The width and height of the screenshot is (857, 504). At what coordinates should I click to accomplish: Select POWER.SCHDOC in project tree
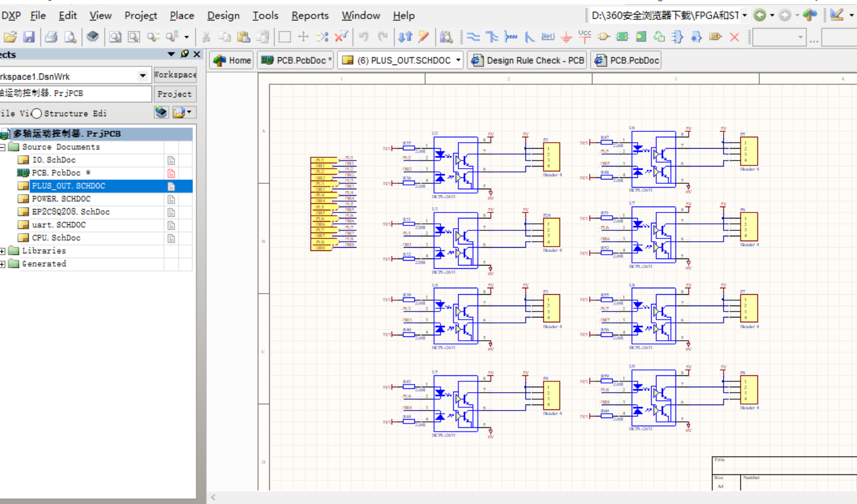(61, 199)
